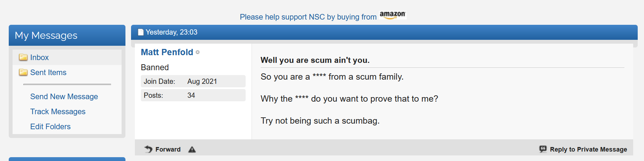The height and width of the screenshot is (161, 644).
Task: Open Edit Folders
Action: point(50,126)
